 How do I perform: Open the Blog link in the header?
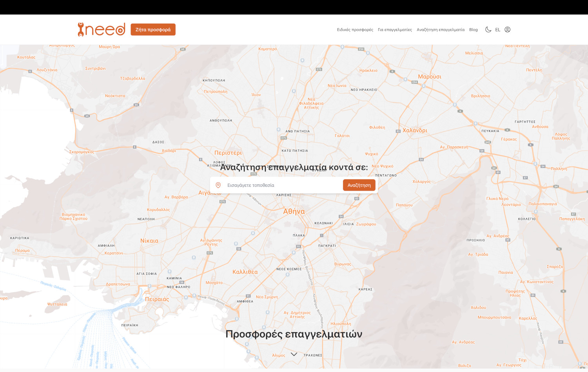click(x=474, y=30)
